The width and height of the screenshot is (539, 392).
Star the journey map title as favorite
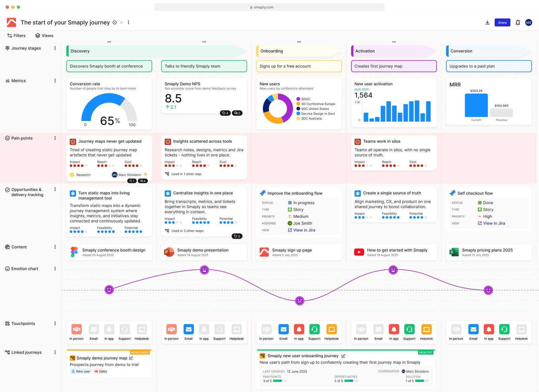[121, 22]
